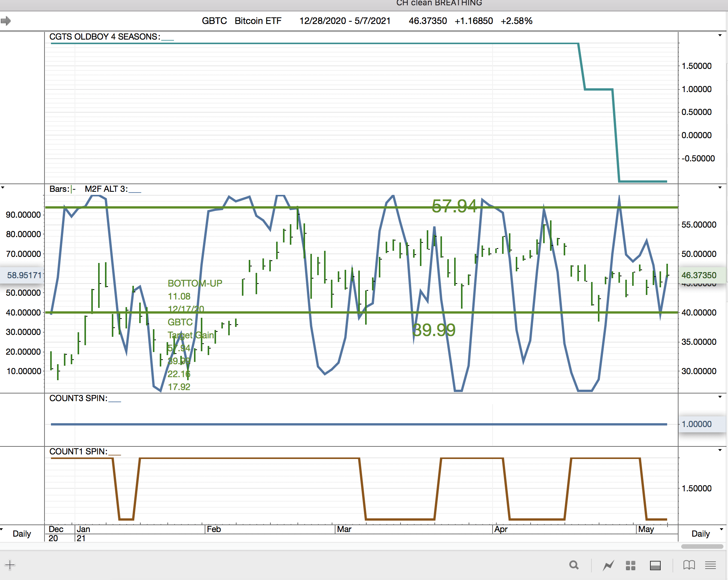Open the Daily periodicity menu at bottom right
The width and height of the screenshot is (728, 580).
(721, 529)
